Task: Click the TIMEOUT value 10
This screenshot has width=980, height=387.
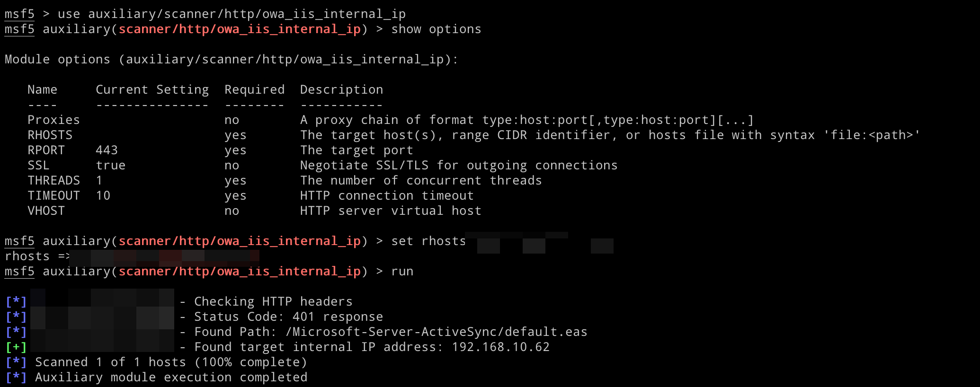Action: [103, 196]
